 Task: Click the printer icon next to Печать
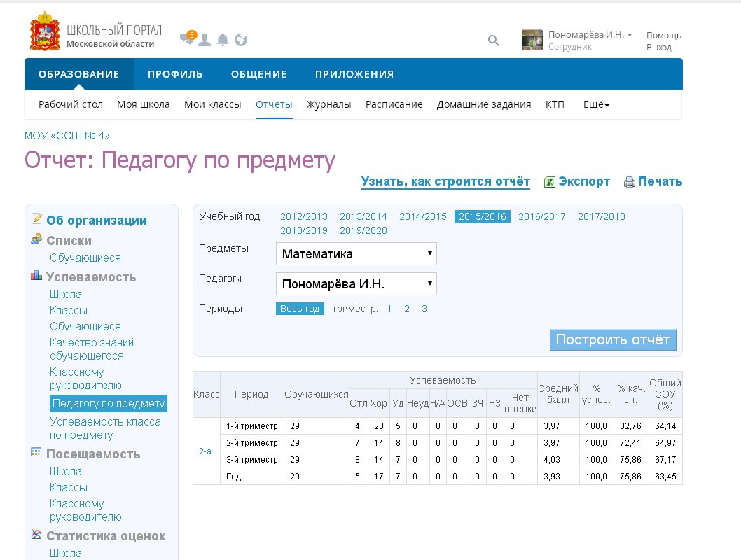(x=630, y=182)
